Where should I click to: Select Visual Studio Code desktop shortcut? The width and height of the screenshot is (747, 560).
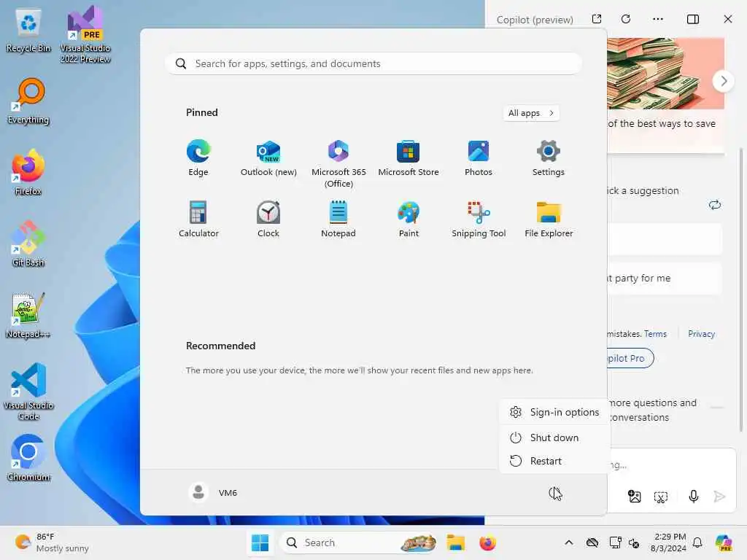pos(28,392)
